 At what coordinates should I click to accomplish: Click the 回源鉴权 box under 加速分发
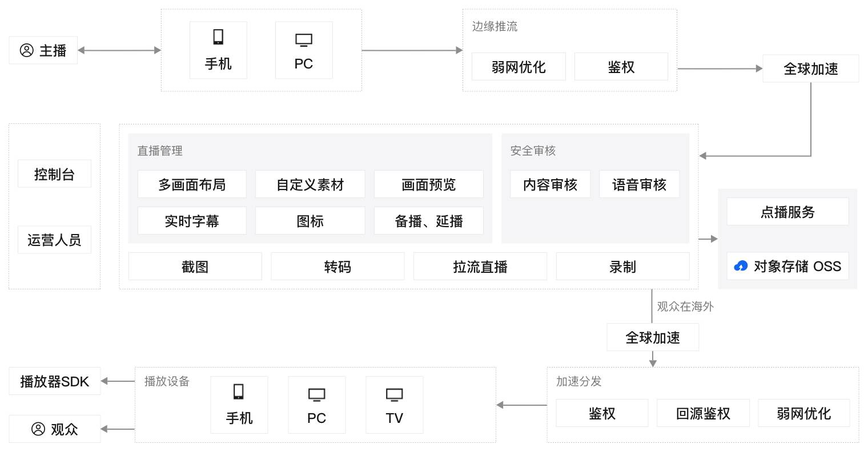(x=703, y=413)
